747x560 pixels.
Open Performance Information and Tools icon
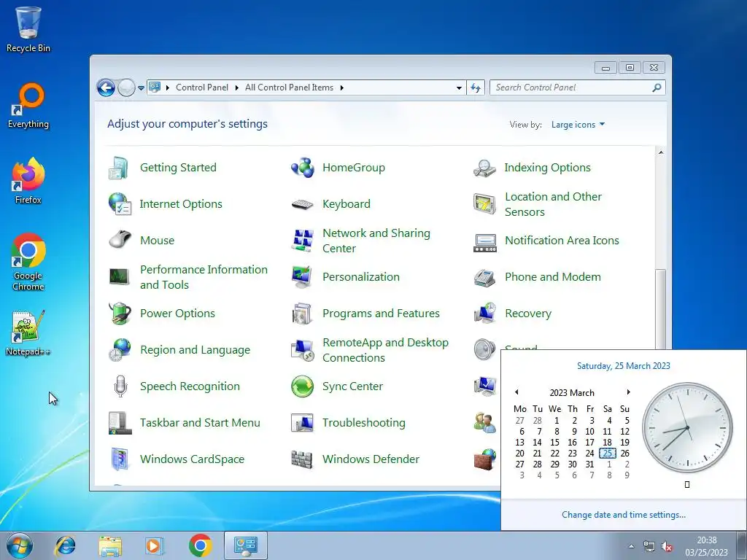coord(120,276)
